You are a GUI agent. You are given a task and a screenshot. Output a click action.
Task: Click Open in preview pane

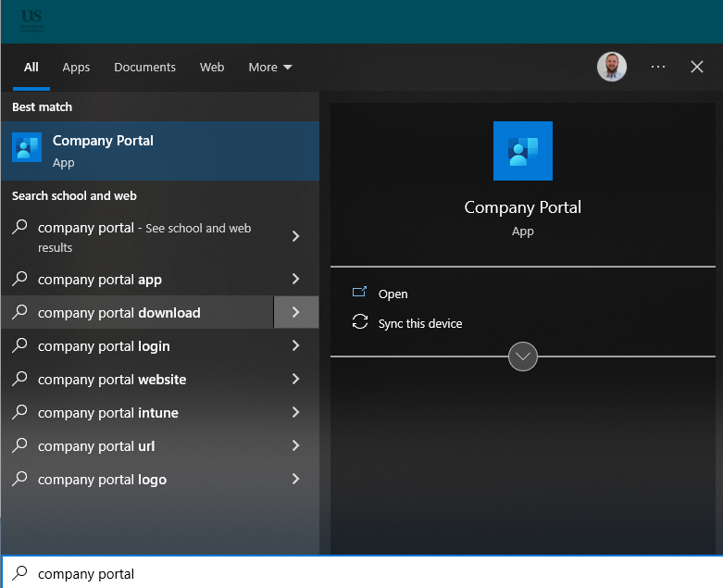tap(393, 294)
